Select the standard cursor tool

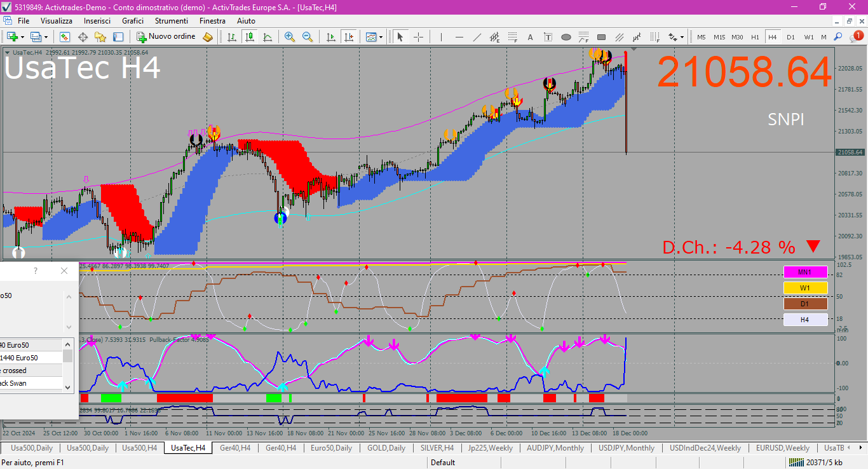[400, 37]
